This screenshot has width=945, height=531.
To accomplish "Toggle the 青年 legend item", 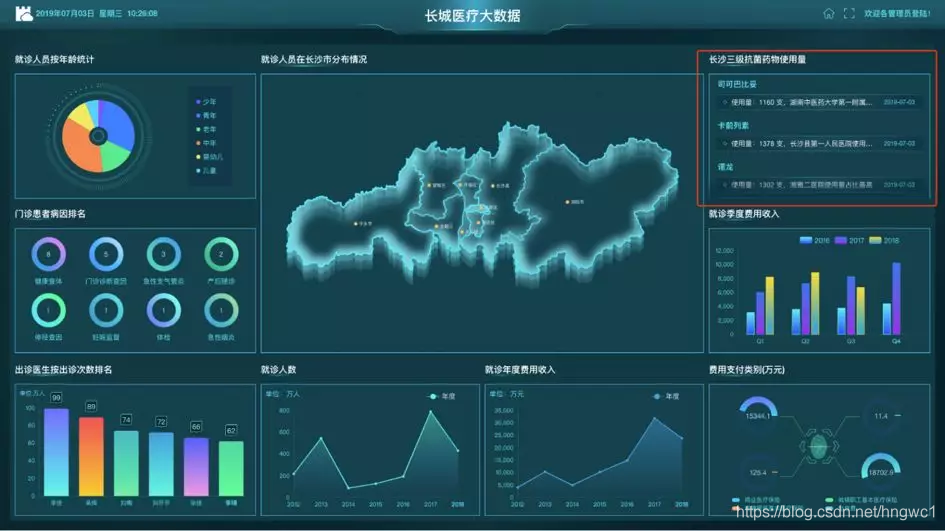I will tap(206, 116).
